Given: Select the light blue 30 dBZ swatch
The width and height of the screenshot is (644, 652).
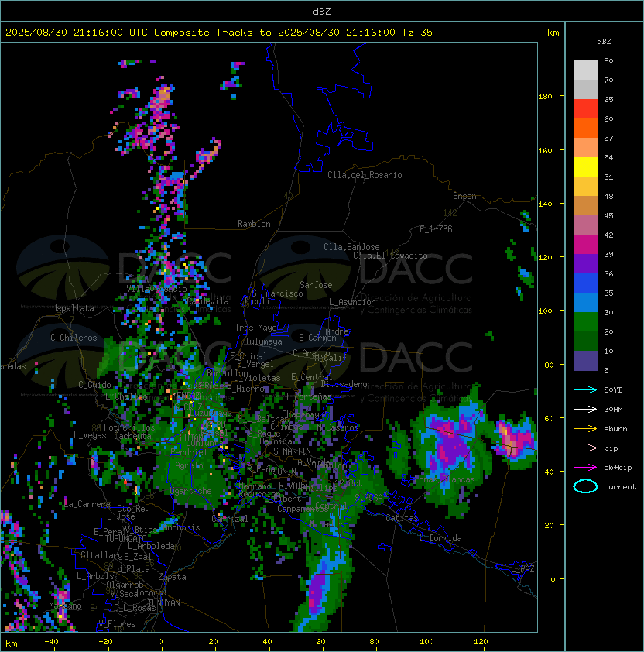Looking at the screenshot, I should [x=585, y=303].
